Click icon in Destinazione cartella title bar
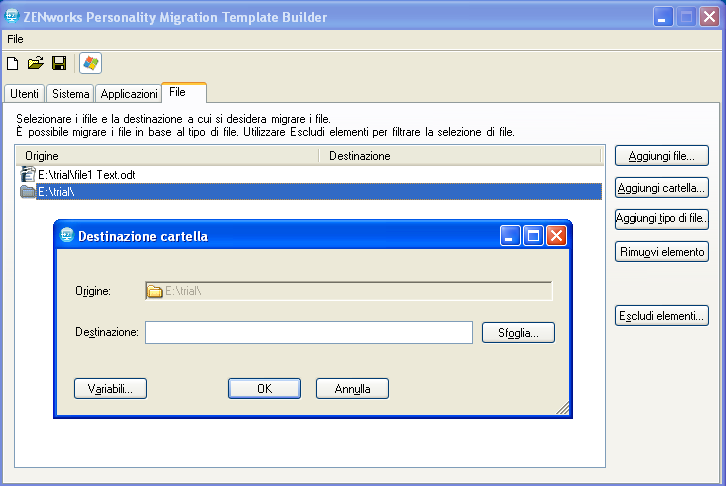 tap(67, 235)
